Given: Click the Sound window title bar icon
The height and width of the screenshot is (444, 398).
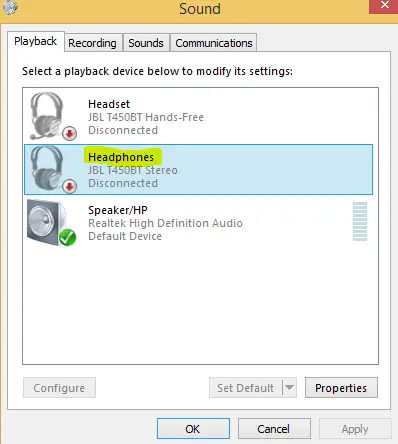Looking at the screenshot, I should [9, 7].
